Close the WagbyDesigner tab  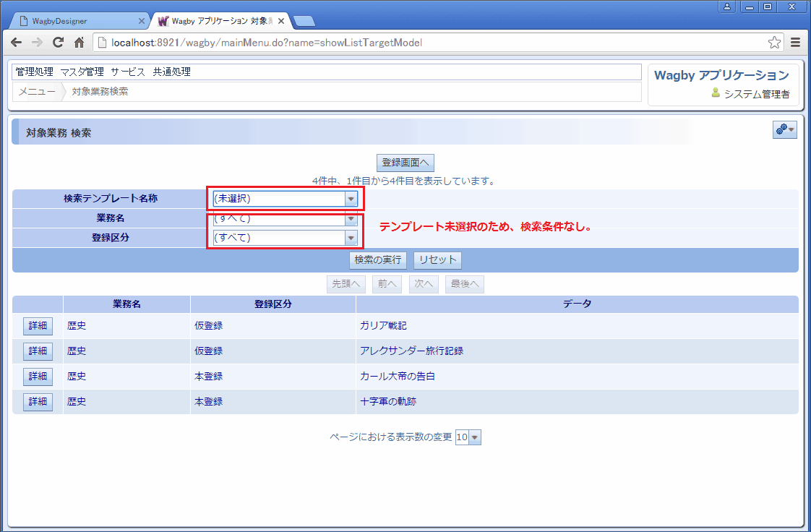[141, 21]
